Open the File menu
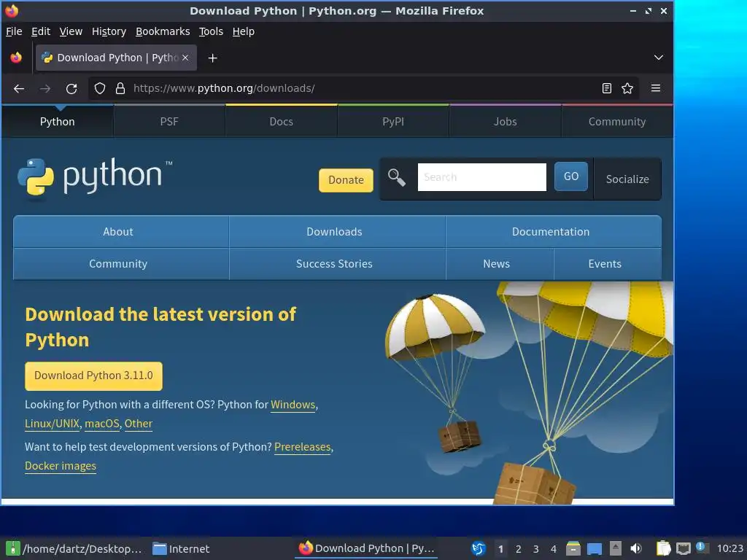The width and height of the screenshot is (747, 560). click(14, 31)
